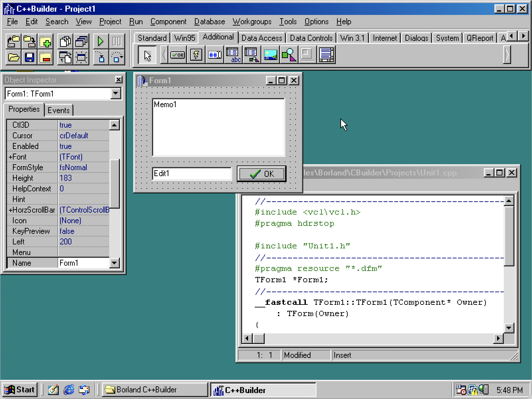This screenshot has height=399, width=532.
Task: Pick the ScrollBox component
Action: coord(326,55)
